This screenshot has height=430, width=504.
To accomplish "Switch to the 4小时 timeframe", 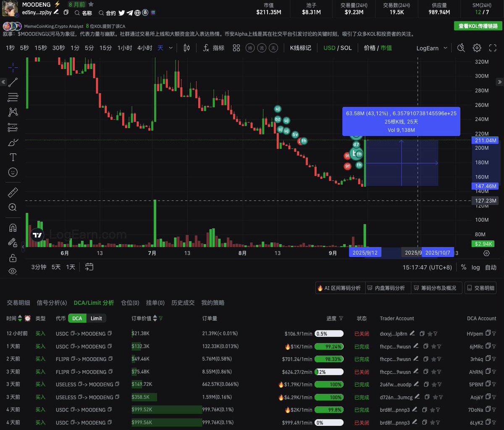I will pos(145,48).
